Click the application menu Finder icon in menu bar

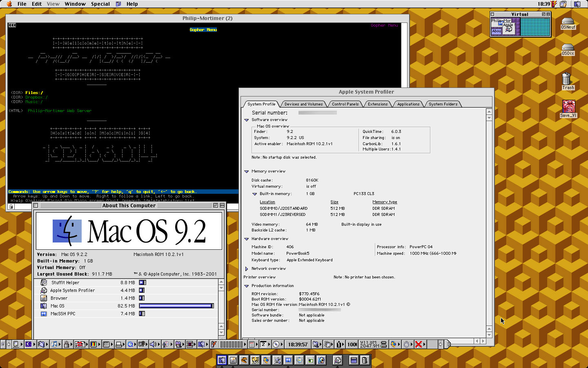577,4
